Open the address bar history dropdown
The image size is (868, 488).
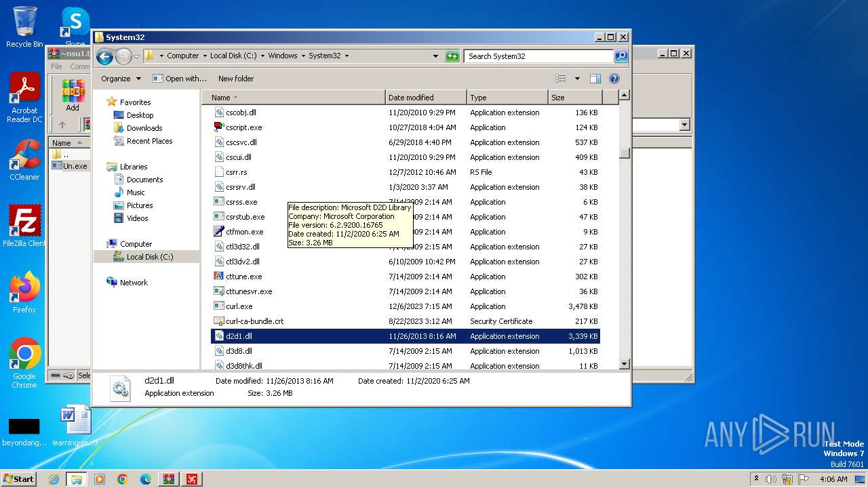coord(435,56)
